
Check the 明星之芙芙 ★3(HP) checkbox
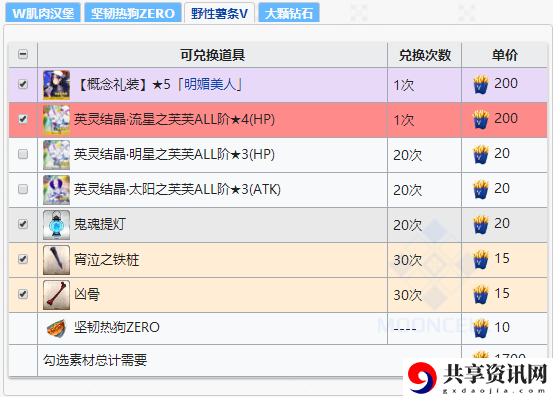23,154
